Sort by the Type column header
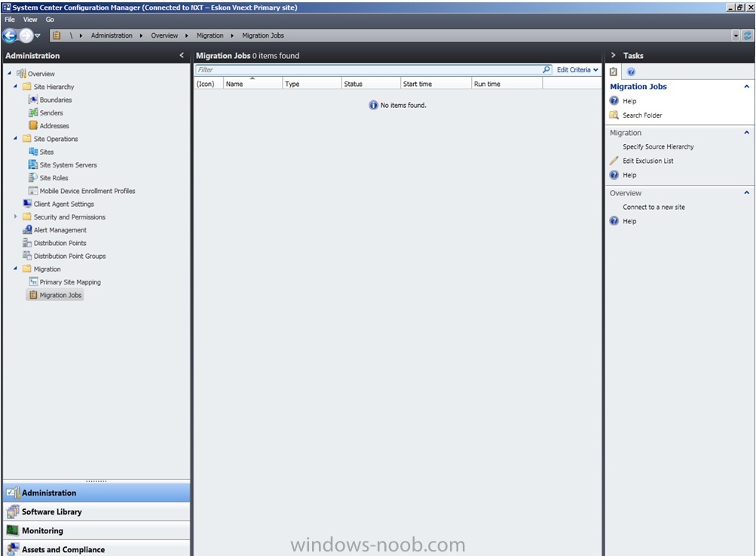 click(x=311, y=84)
